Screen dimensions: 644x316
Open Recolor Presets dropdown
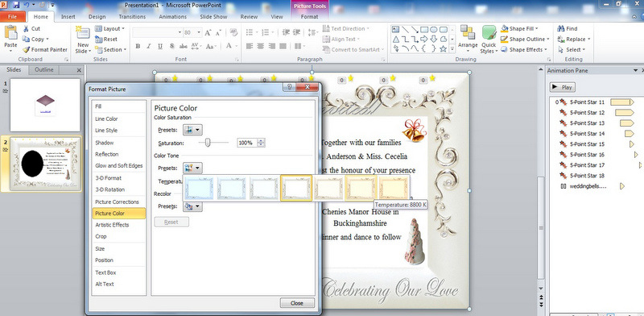tap(192, 206)
